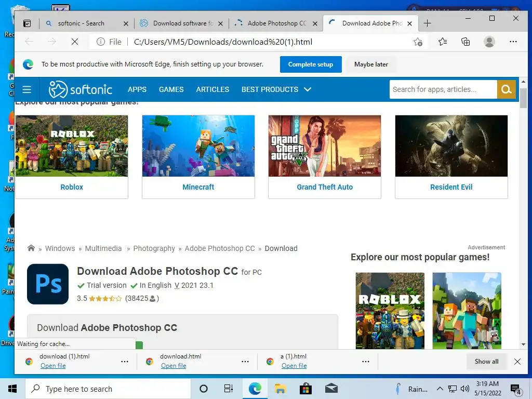Open options for a (1).html item
Viewport: 532px width, 399px height.
[x=365, y=362]
